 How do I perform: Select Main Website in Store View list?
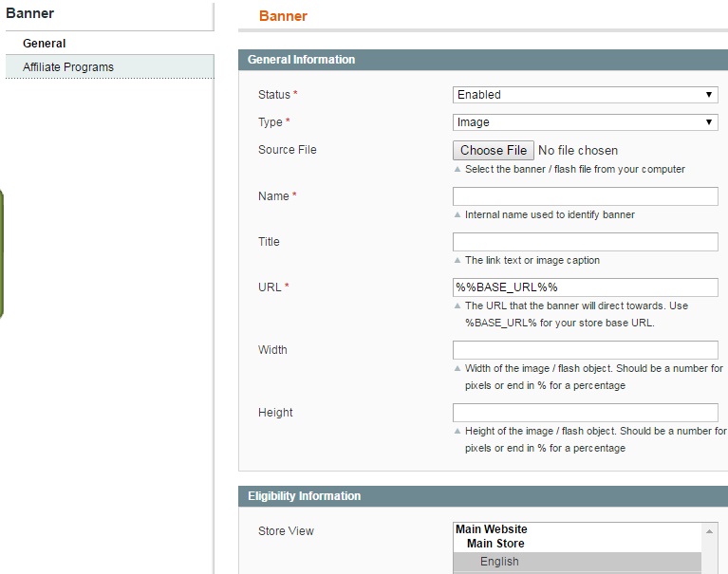click(x=491, y=529)
